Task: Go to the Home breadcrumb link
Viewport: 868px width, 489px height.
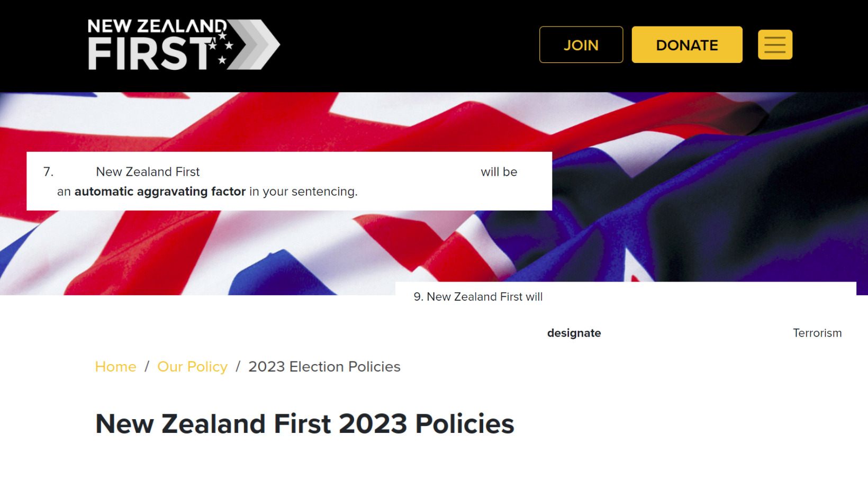Action: (x=115, y=367)
